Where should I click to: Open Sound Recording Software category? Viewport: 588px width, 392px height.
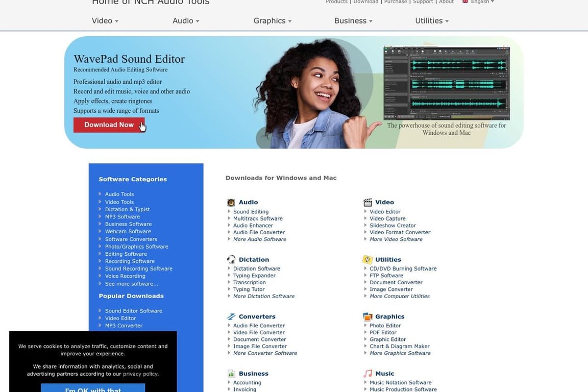coord(139,269)
